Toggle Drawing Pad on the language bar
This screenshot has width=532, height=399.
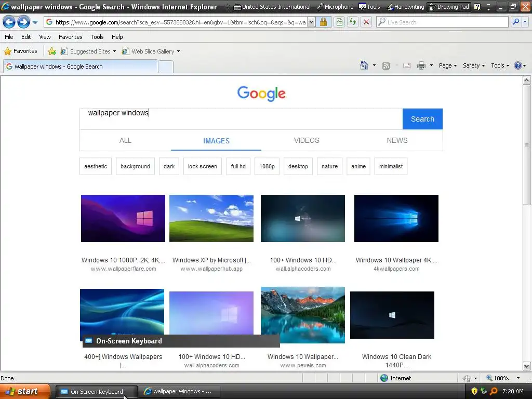click(449, 7)
